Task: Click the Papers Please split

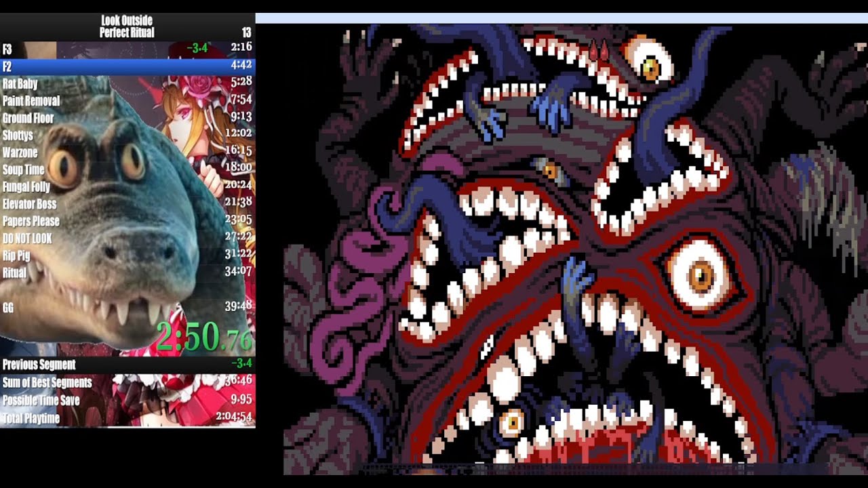Action: pos(127,221)
